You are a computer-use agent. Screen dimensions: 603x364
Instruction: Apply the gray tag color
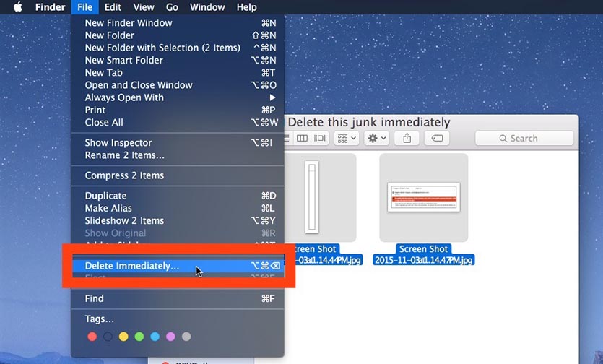click(x=186, y=337)
